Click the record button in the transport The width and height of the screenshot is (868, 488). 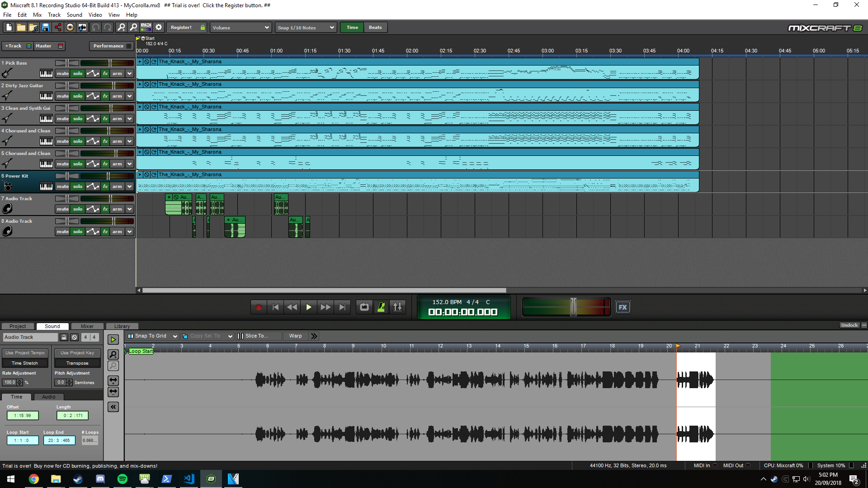pos(259,307)
